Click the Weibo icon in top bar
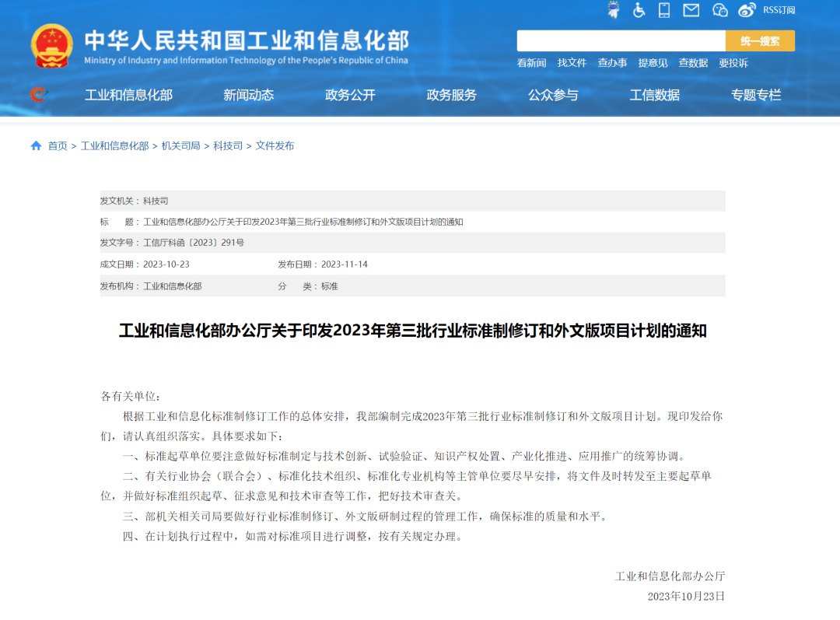 (x=746, y=10)
